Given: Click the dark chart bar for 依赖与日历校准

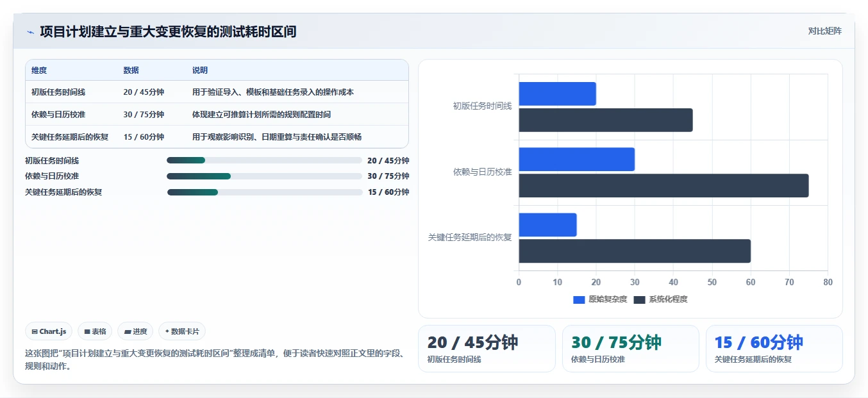Looking at the screenshot, I should tap(664, 185).
